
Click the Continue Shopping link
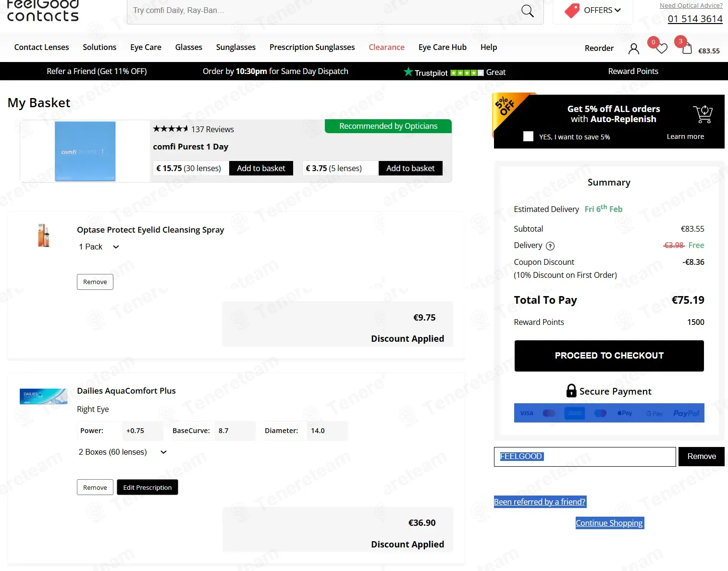(x=609, y=523)
